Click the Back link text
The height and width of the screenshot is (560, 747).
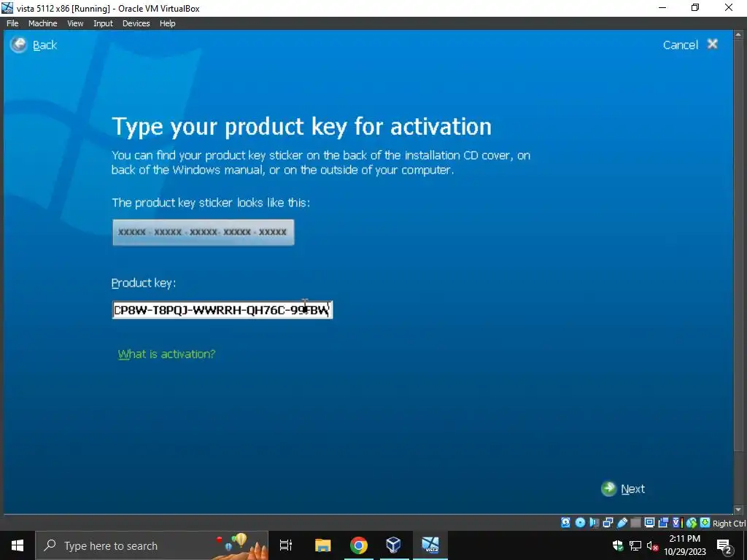pos(44,45)
